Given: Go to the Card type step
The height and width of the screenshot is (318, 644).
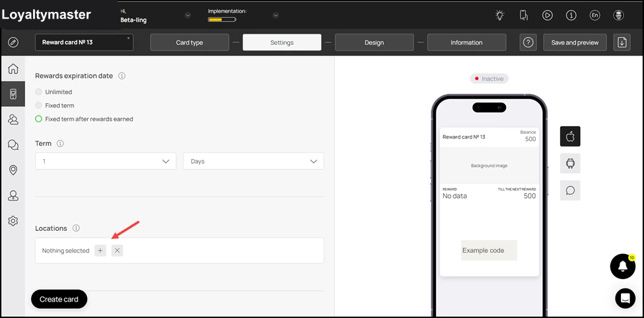Looking at the screenshot, I should pyautogui.click(x=190, y=42).
